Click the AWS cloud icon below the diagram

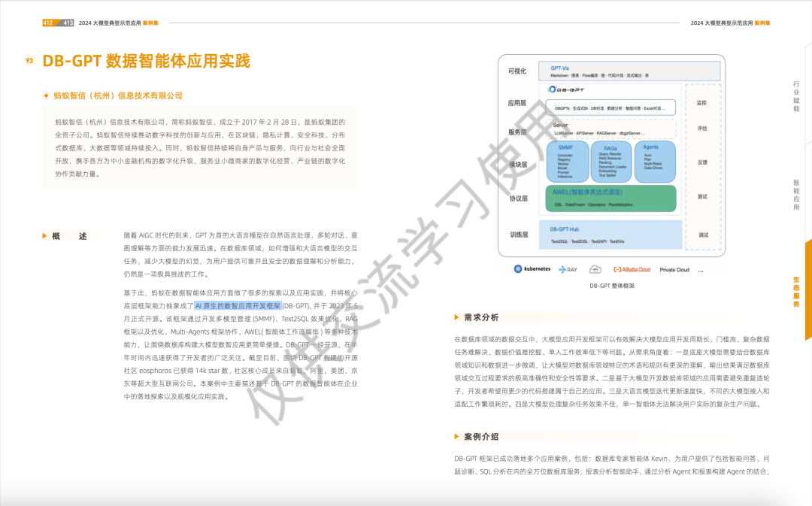pyautogui.click(x=595, y=269)
